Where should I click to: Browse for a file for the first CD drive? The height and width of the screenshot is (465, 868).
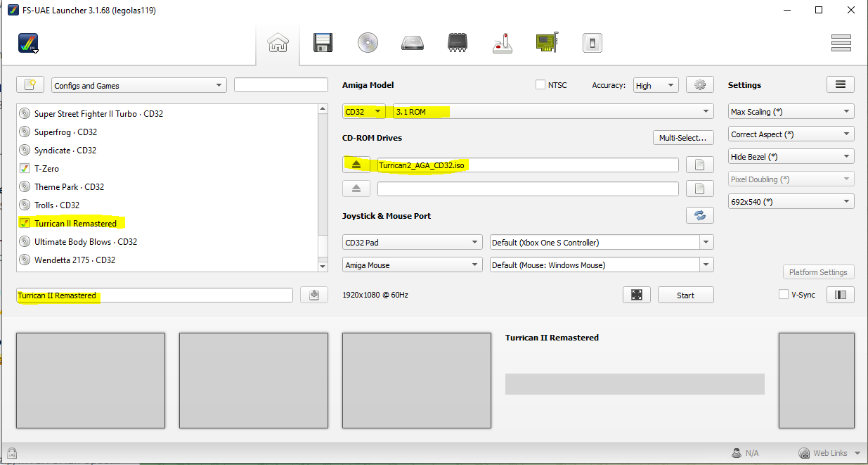pos(700,165)
